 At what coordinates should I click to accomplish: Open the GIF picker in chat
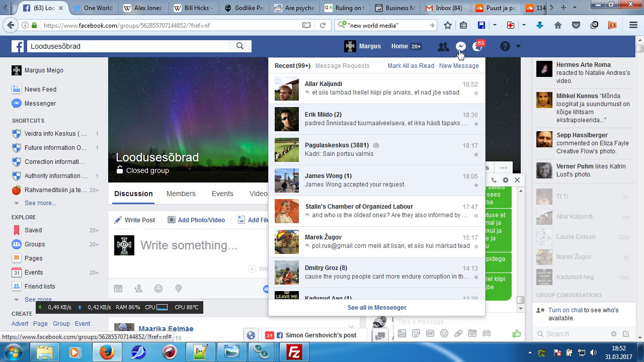[x=430, y=333]
